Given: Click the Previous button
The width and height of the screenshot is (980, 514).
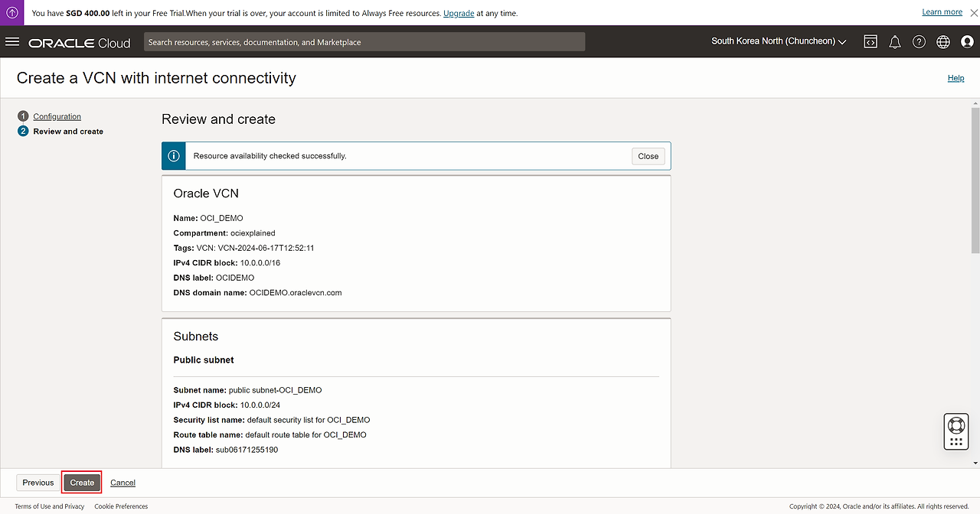Looking at the screenshot, I should click(x=38, y=483).
